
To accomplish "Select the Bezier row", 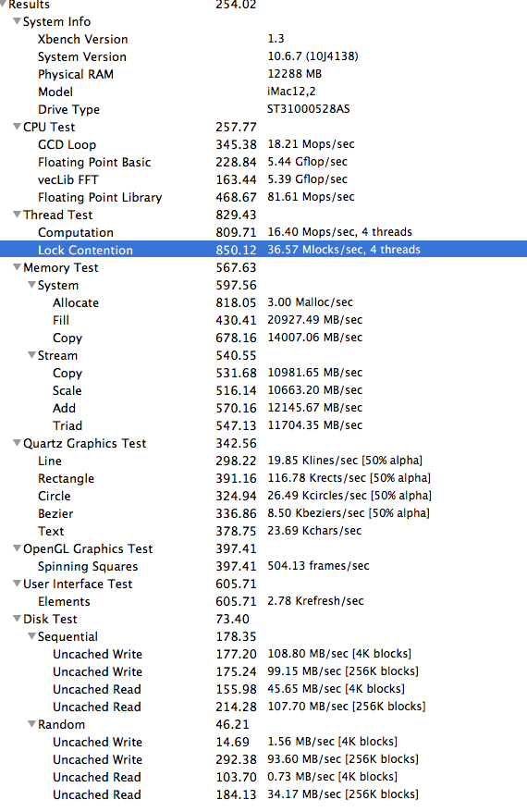I will click(263, 513).
